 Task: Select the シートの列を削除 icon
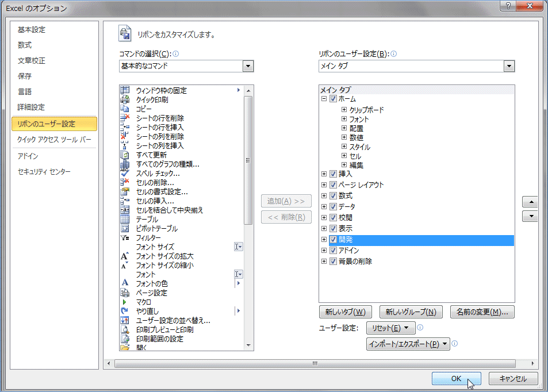(x=125, y=136)
